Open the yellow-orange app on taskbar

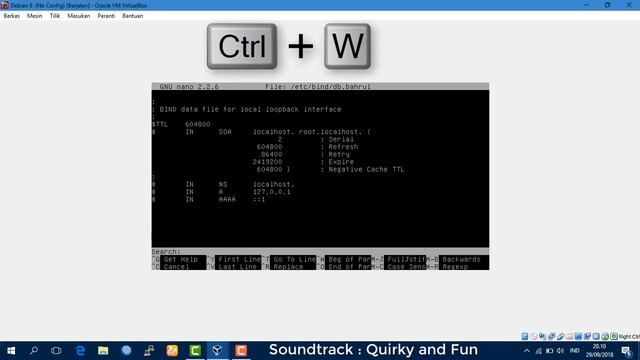[x=172, y=351]
